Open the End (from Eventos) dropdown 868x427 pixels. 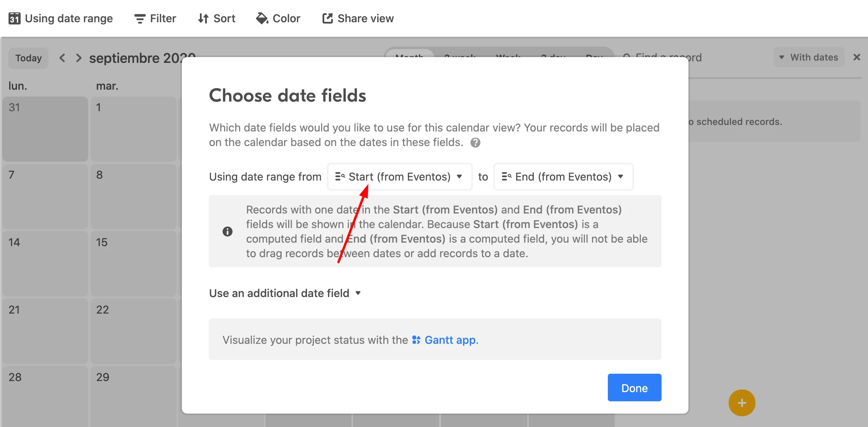563,177
